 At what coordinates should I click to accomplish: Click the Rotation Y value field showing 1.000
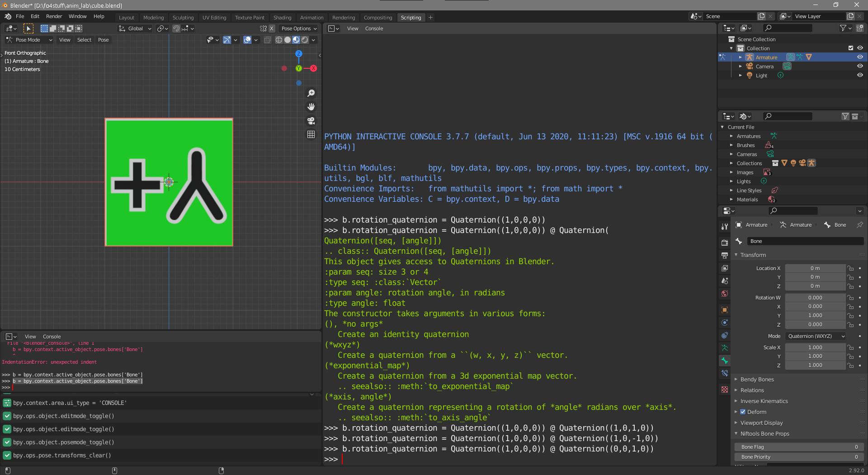(815, 315)
